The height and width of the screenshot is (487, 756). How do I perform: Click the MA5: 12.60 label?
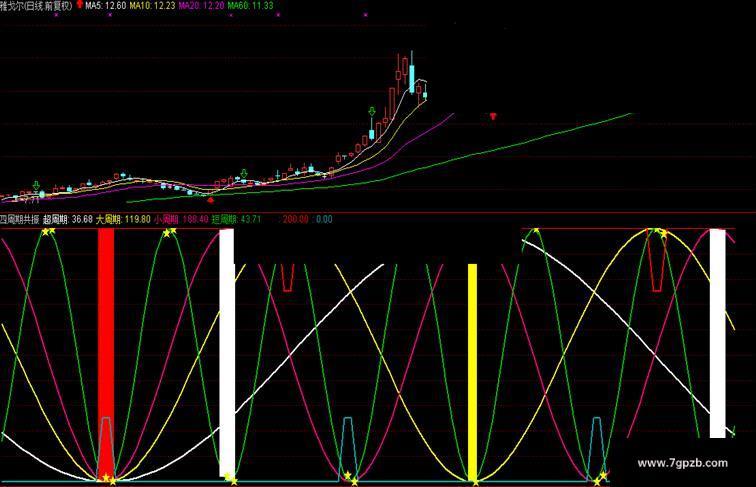[106, 5]
